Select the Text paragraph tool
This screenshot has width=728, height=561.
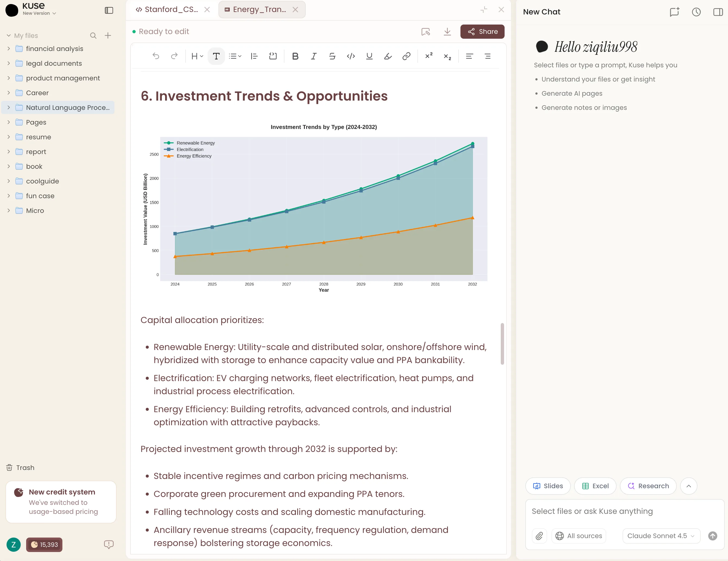(x=216, y=56)
